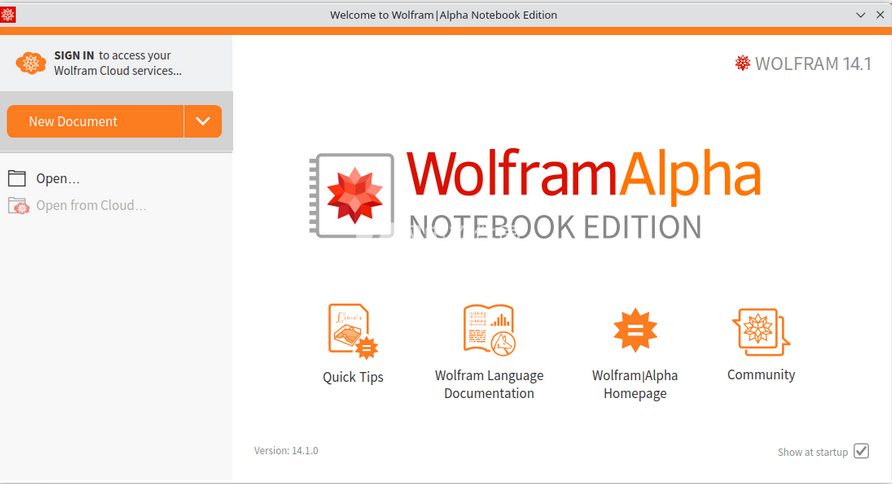Uncheck the Show at startup checkbox
Image resolution: width=892 pixels, height=484 pixels.
pos(861,451)
